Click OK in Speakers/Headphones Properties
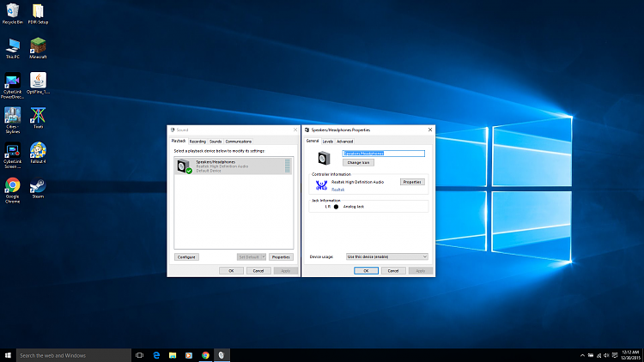This screenshot has width=644, height=362. click(366, 271)
